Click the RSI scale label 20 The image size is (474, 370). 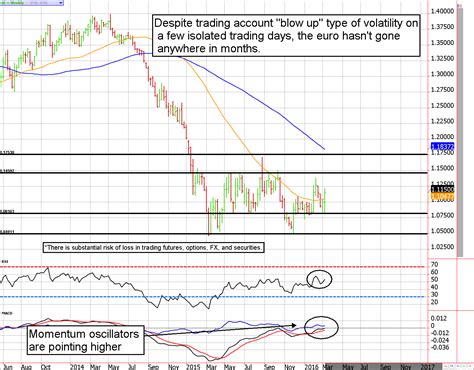434,302
